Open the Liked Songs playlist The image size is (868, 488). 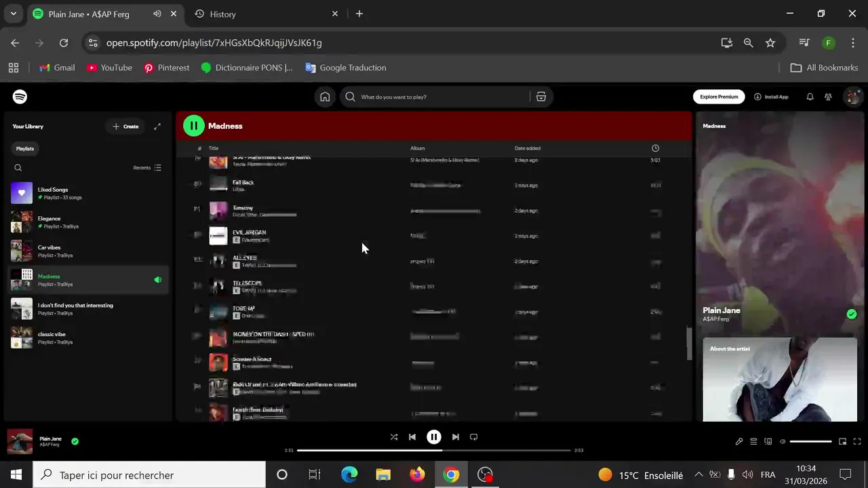tap(88, 193)
